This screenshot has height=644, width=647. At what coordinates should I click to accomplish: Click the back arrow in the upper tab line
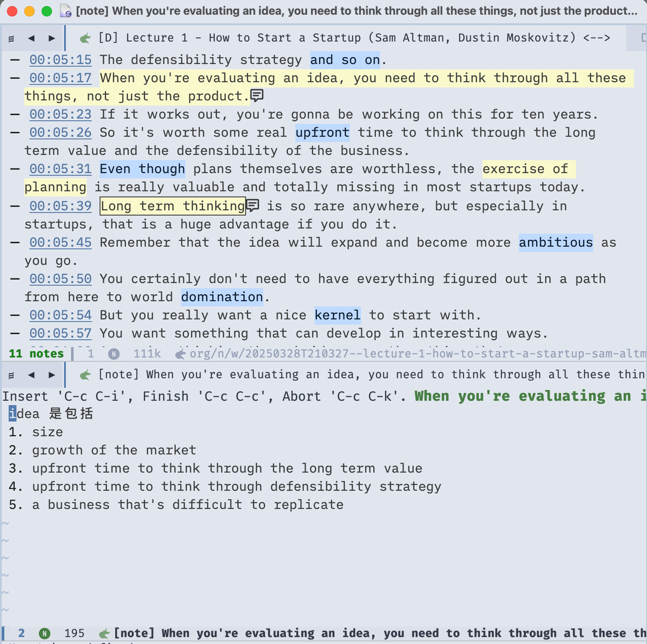tap(31, 38)
